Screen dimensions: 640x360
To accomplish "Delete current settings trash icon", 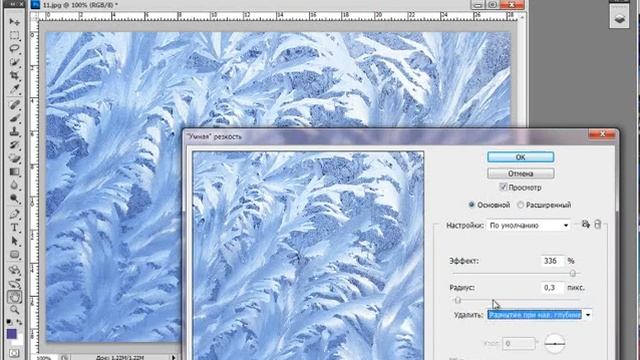I will tap(598, 224).
